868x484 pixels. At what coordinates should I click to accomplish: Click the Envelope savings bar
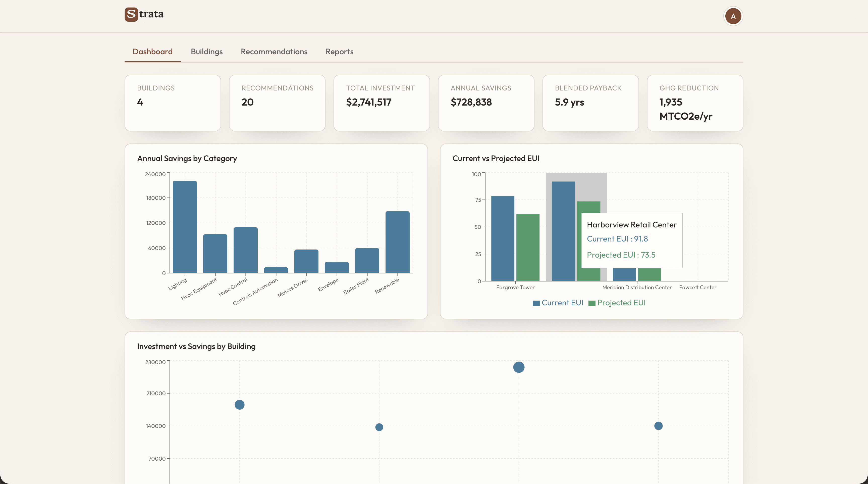coord(337,268)
